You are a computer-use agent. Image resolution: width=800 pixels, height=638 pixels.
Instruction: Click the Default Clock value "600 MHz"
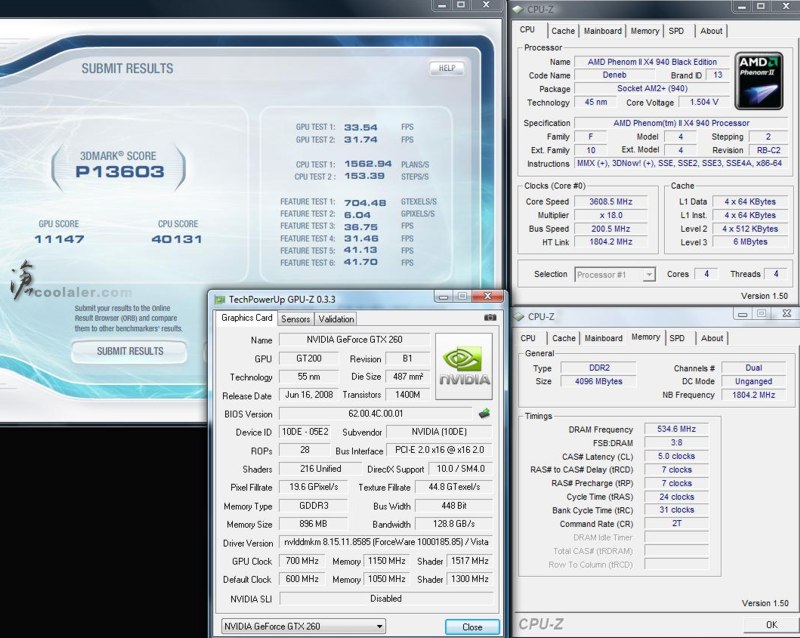point(302,579)
